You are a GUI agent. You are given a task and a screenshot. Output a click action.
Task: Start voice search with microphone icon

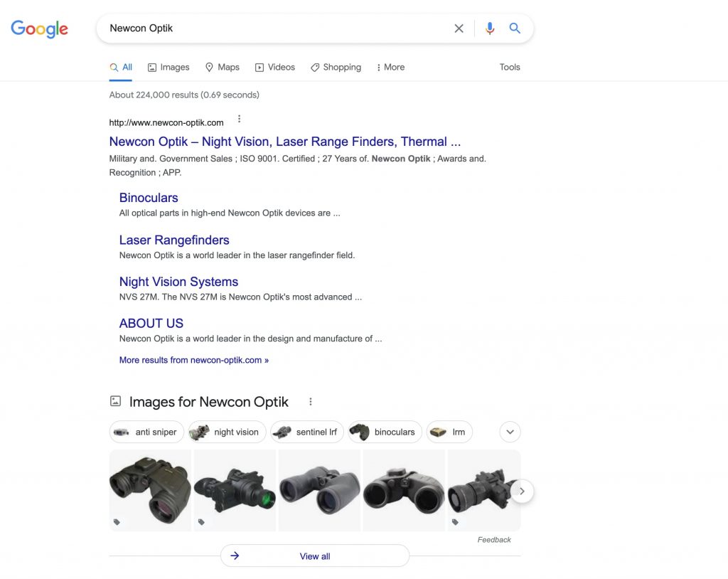(489, 28)
